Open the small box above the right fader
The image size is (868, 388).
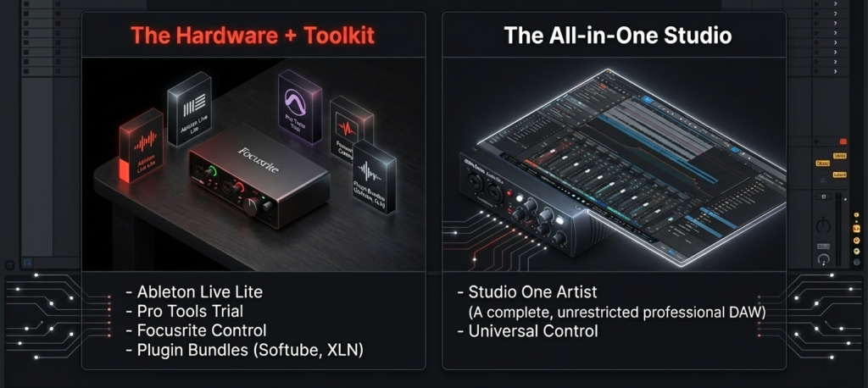824,197
